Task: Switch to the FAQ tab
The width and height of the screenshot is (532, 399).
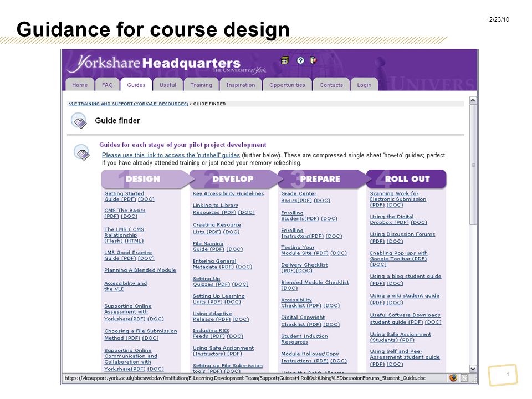Action: pyautogui.click(x=107, y=85)
